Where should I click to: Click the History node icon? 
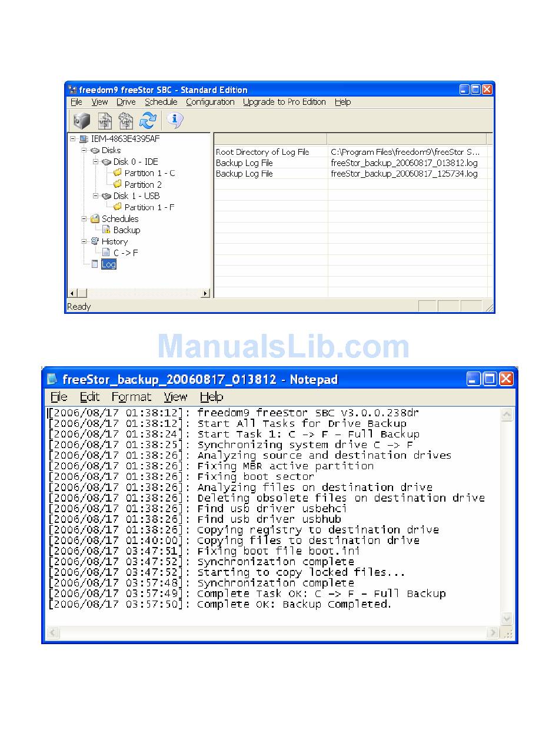(x=95, y=241)
